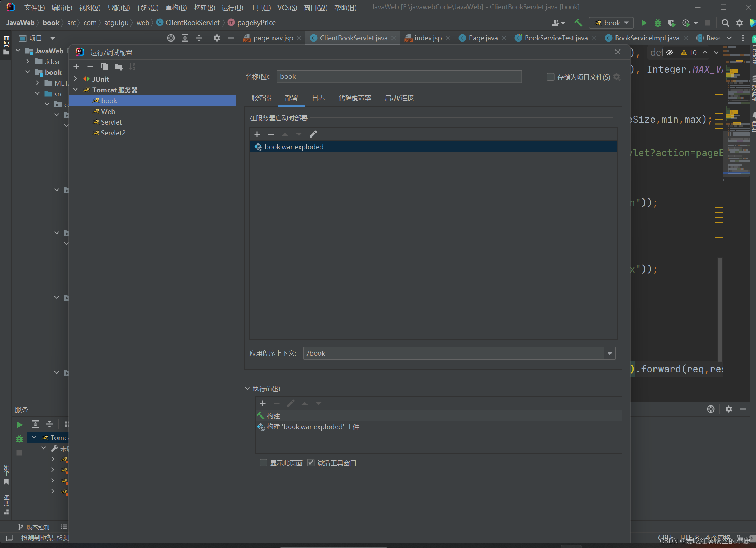The image size is (756, 548).
Task: Add a deployment artifact with plus icon
Action: (x=257, y=134)
